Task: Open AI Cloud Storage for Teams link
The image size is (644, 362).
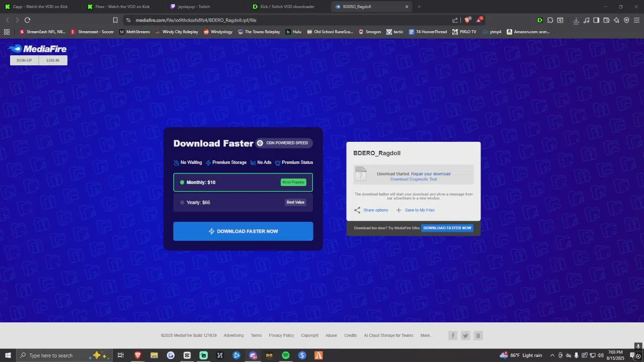Action: [x=388, y=335]
